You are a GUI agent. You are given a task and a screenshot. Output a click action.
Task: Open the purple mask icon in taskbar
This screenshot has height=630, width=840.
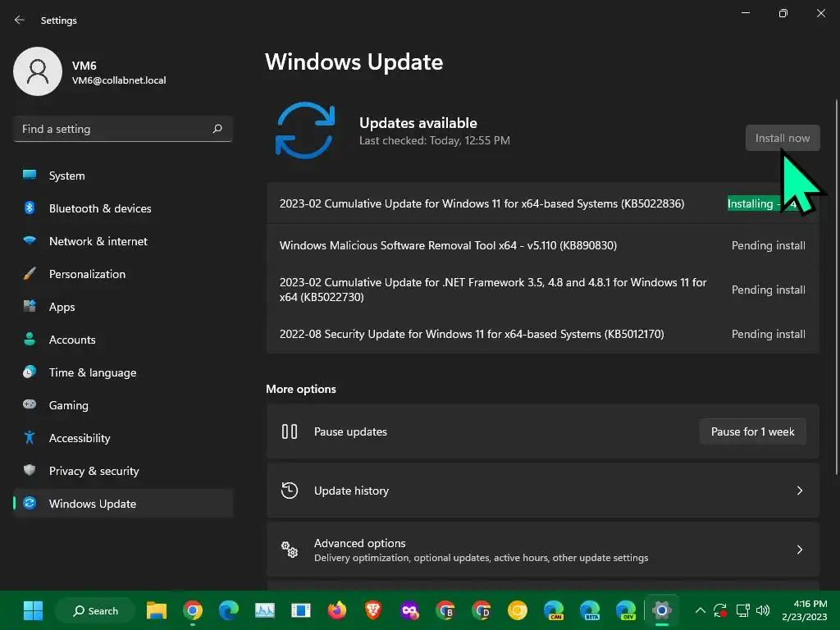click(x=409, y=610)
